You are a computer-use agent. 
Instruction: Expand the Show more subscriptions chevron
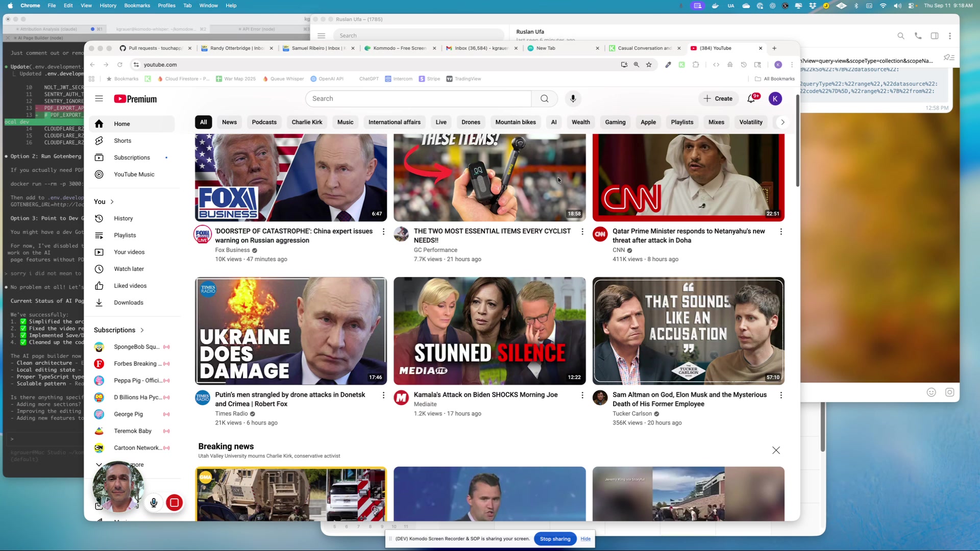coord(99,465)
